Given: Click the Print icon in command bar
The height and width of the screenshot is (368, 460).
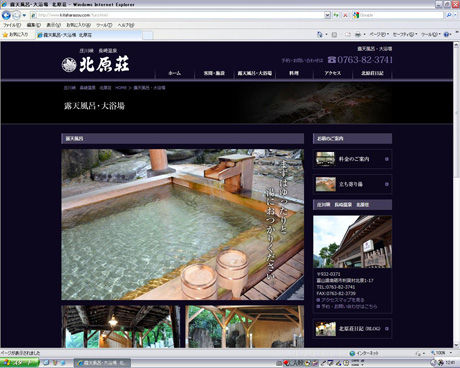Looking at the screenshot, I should point(358,34).
